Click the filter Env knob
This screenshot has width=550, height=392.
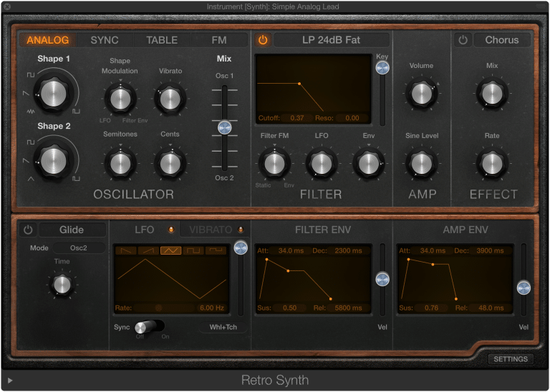[x=368, y=164]
